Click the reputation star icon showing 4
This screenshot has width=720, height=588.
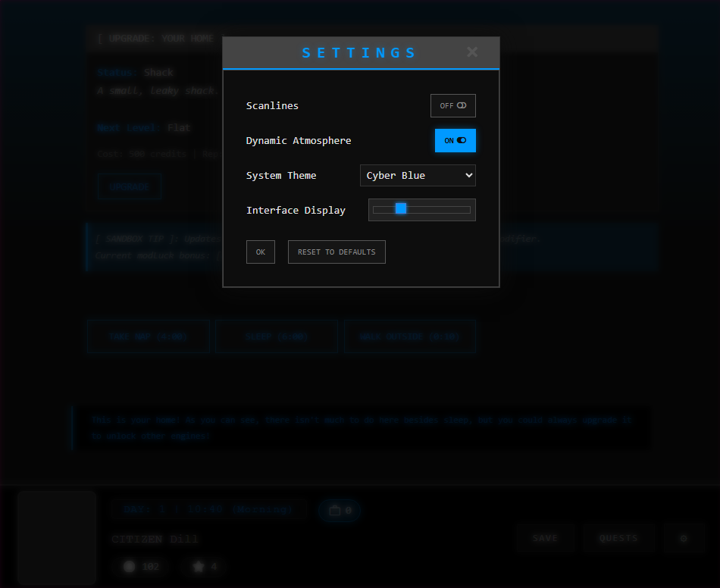click(199, 567)
